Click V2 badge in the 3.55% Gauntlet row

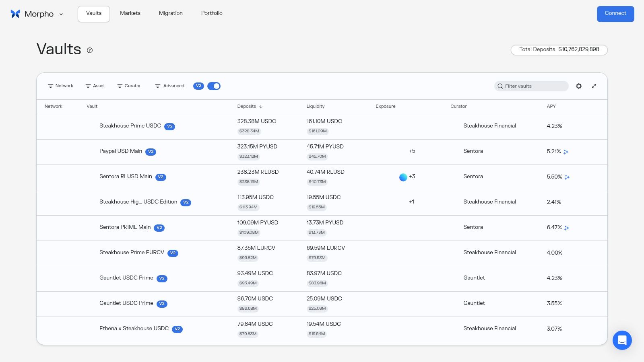click(162, 304)
